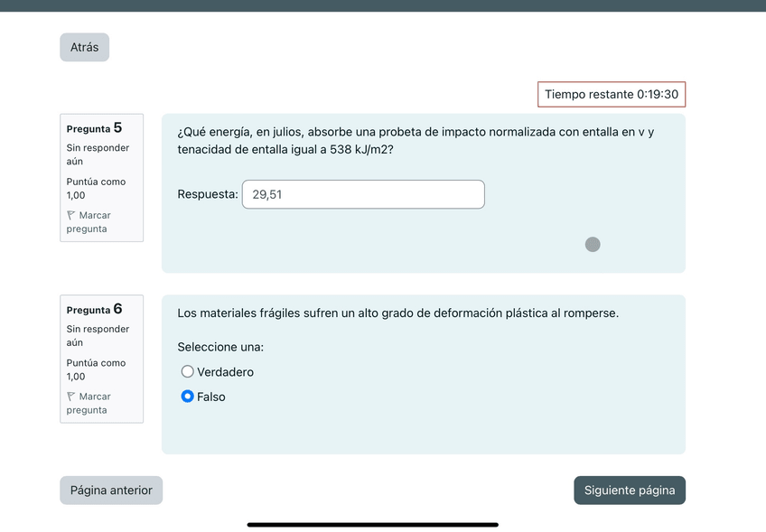The image size is (766, 532).
Task: Click the Seleccione una prompt text
Action: (x=220, y=347)
